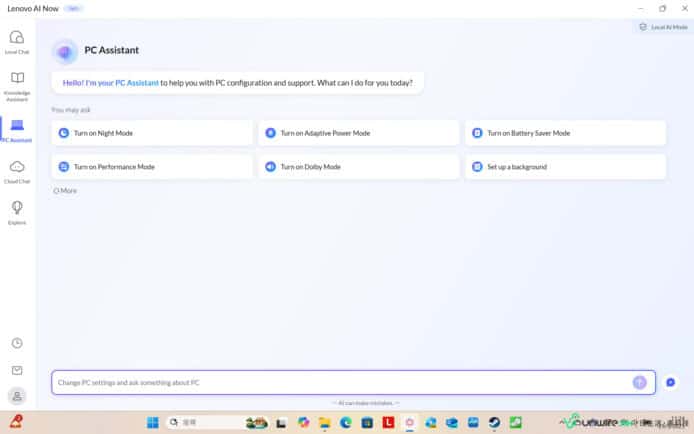Open chat history clock icon
The height and width of the screenshot is (434, 694).
click(17, 343)
